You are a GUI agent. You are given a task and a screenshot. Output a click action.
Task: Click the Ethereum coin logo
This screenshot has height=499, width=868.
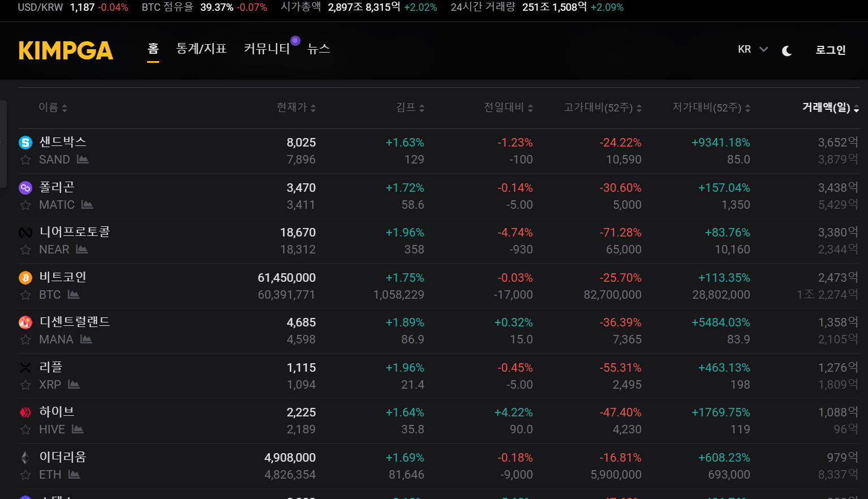(25, 458)
